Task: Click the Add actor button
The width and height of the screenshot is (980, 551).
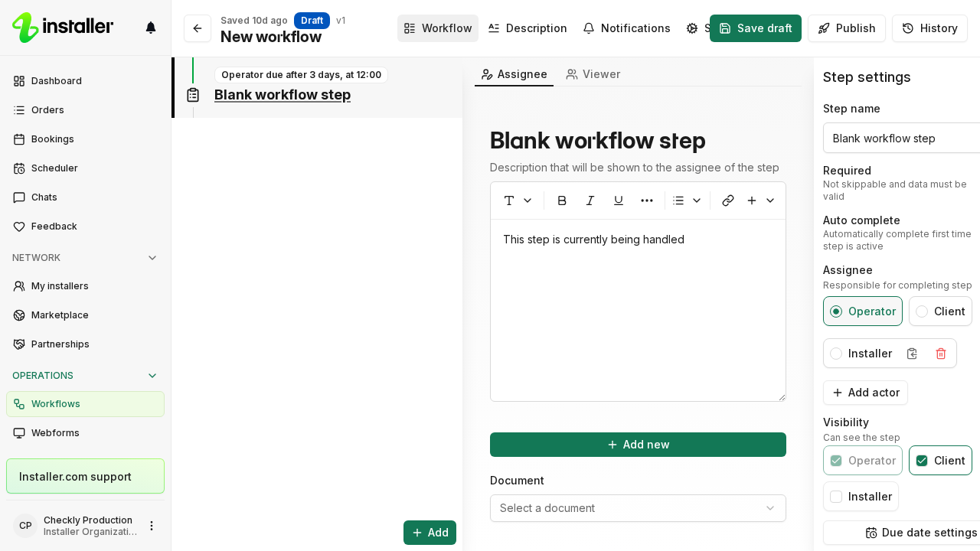Action: (x=865, y=393)
